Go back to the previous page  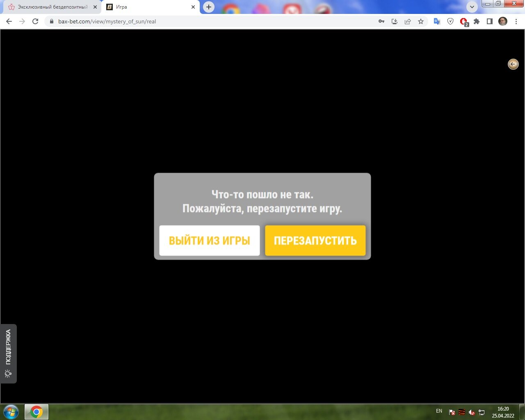pyautogui.click(x=9, y=21)
